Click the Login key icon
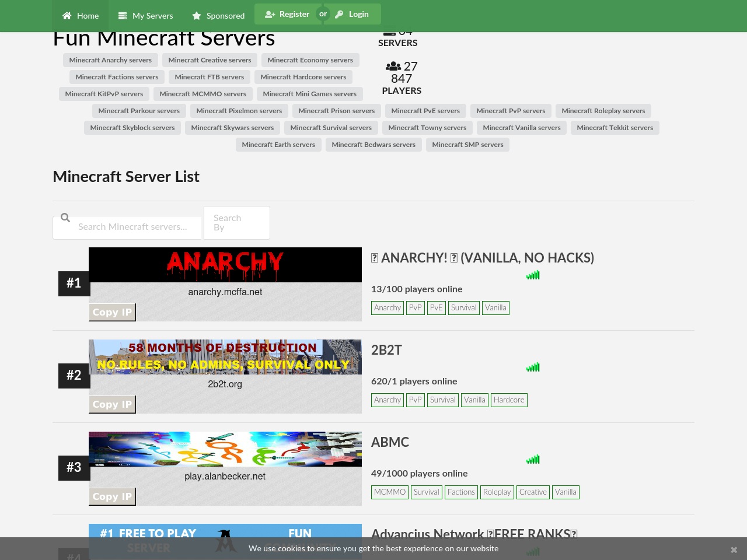This screenshot has width=747, height=560. (339, 15)
